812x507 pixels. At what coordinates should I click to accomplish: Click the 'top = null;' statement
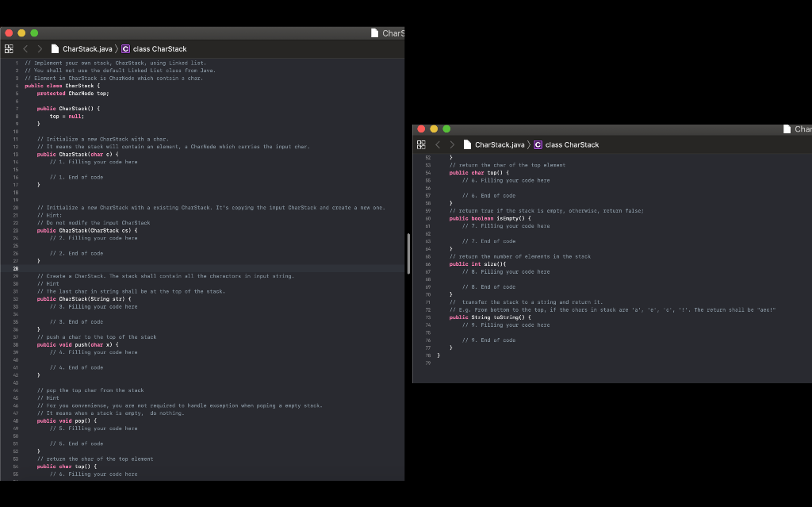(67, 116)
